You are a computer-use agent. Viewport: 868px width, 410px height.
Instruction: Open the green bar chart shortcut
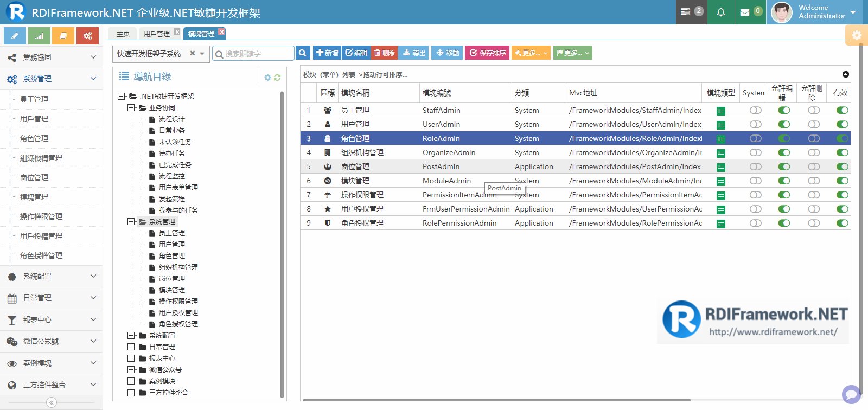tap(39, 36)
